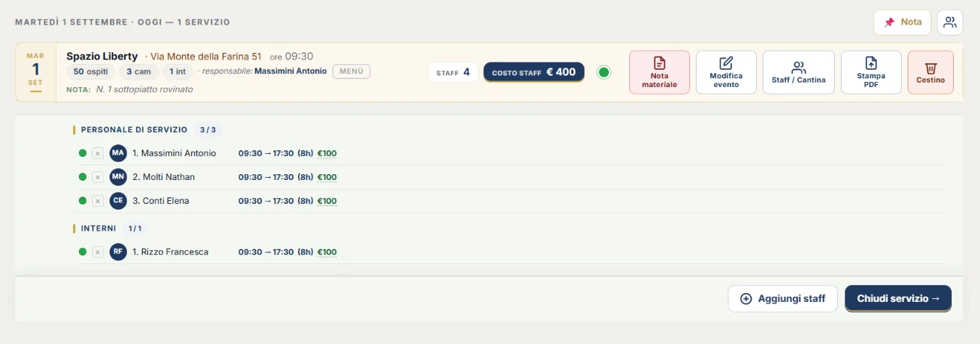Click Aggiungi staff
The image size is (980, 344).
click(783, 298)
